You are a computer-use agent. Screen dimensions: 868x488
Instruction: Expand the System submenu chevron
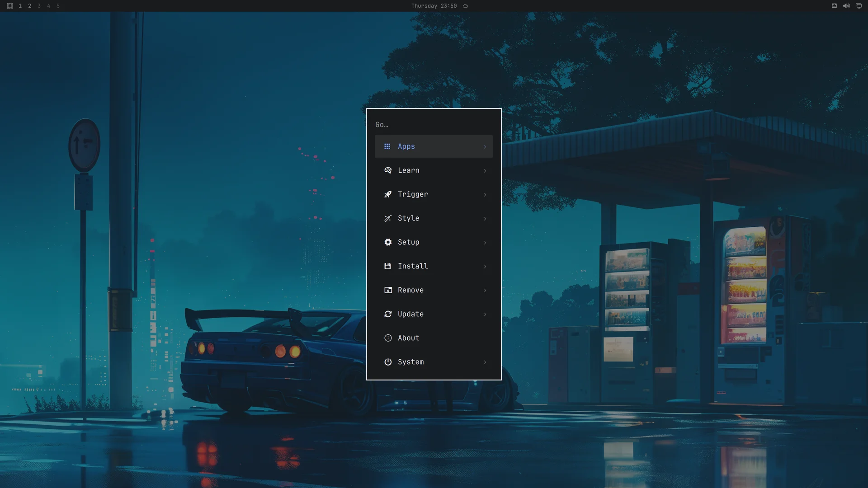click(485, 362)
